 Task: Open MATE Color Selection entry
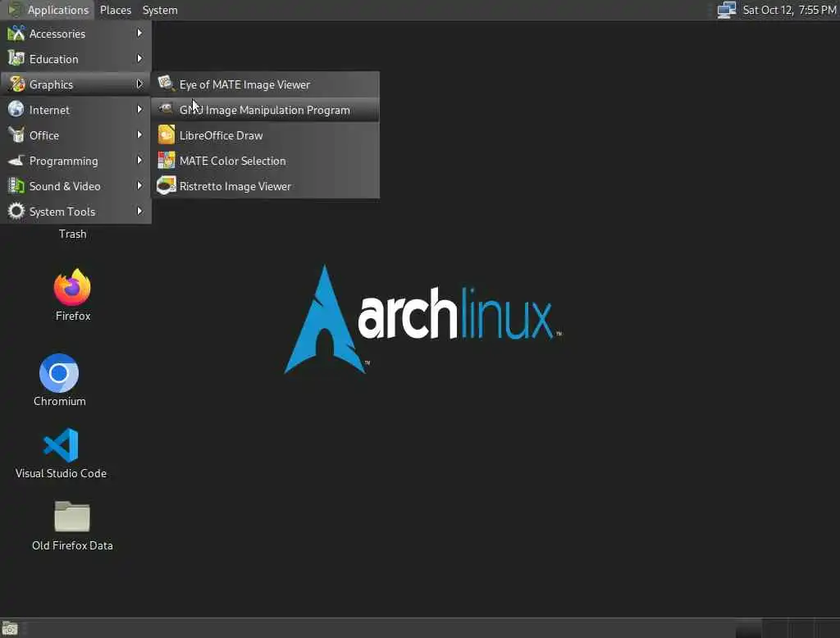pyautogui.click(x=265, y=161)
